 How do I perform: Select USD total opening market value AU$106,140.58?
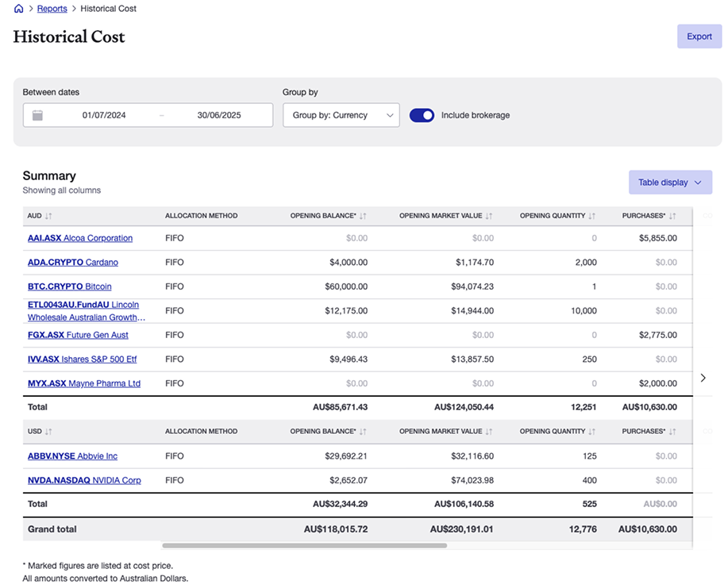(464, 504)
